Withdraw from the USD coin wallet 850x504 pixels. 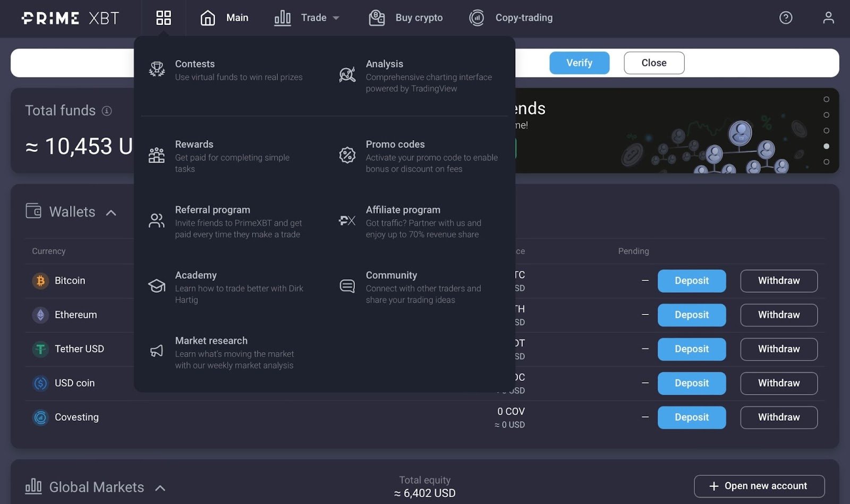click(x=779, y=383)
